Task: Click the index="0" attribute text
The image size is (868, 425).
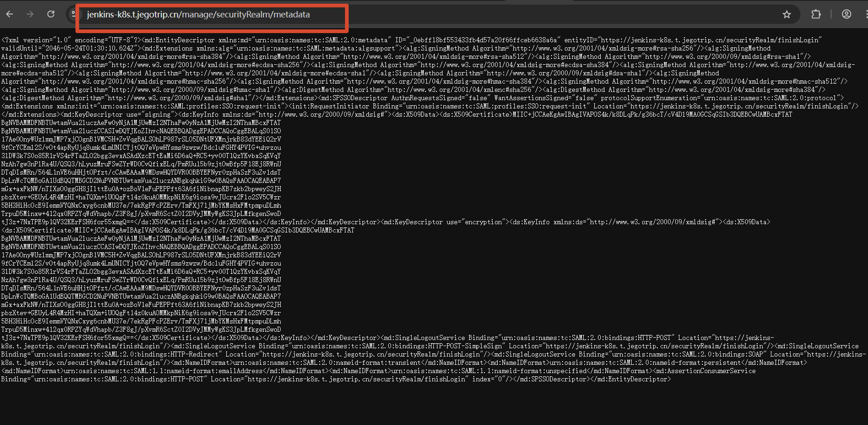Action: tap(489, 379)
